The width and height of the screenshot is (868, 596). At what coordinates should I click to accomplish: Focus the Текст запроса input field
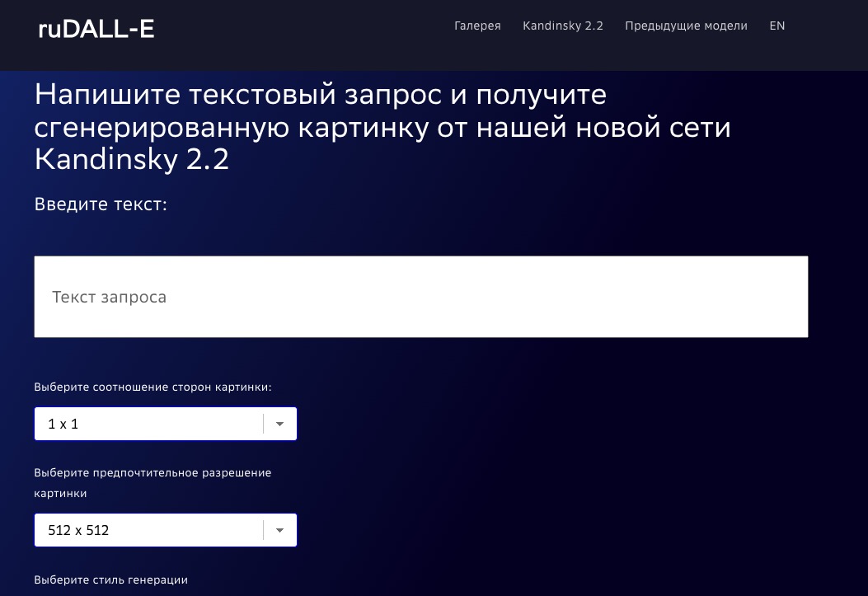pyautogui.click(x=421, y=297)
